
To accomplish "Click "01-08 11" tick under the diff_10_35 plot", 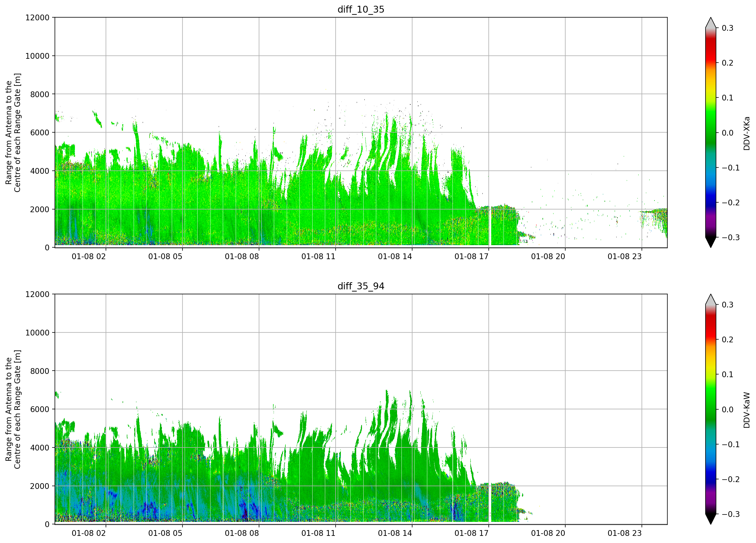I will click(318, 256).
